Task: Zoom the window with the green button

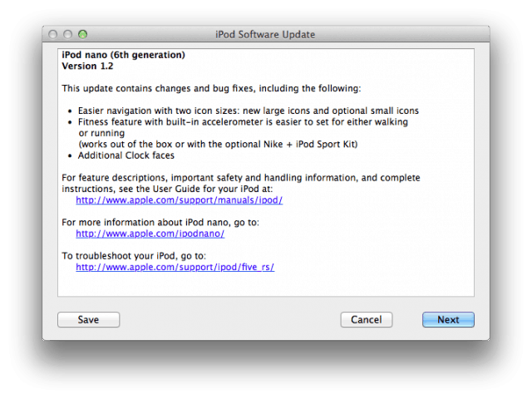Action: click(82, 34)
